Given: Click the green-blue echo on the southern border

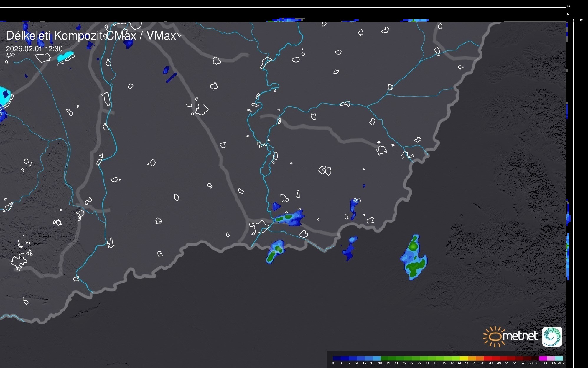Looking at the screenshot, I should 276,251.
